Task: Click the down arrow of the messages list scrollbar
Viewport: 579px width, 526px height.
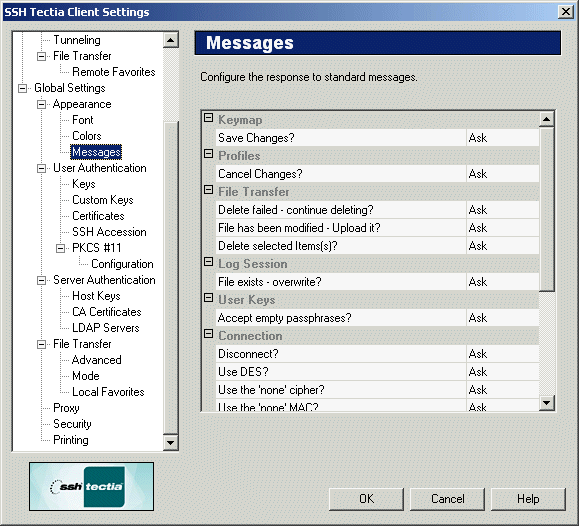Action: pyautogui.click(x=547, y=402)
